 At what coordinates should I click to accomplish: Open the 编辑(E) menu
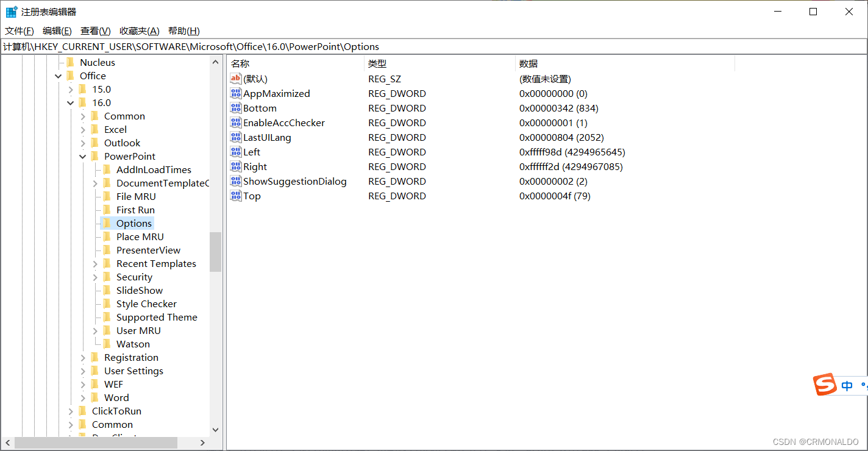click(x=57, y=31)
